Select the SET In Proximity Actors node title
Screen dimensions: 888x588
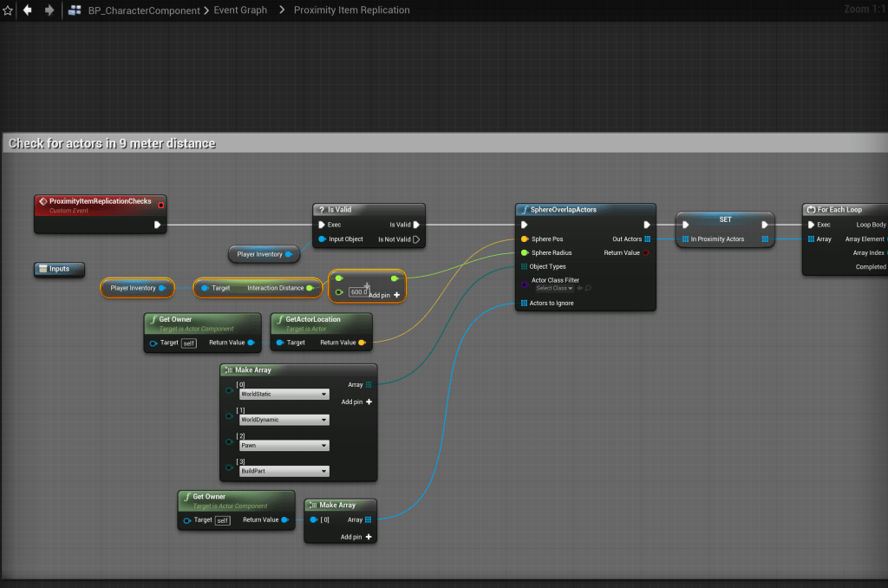pyautogui.click(x=725, y=219)
